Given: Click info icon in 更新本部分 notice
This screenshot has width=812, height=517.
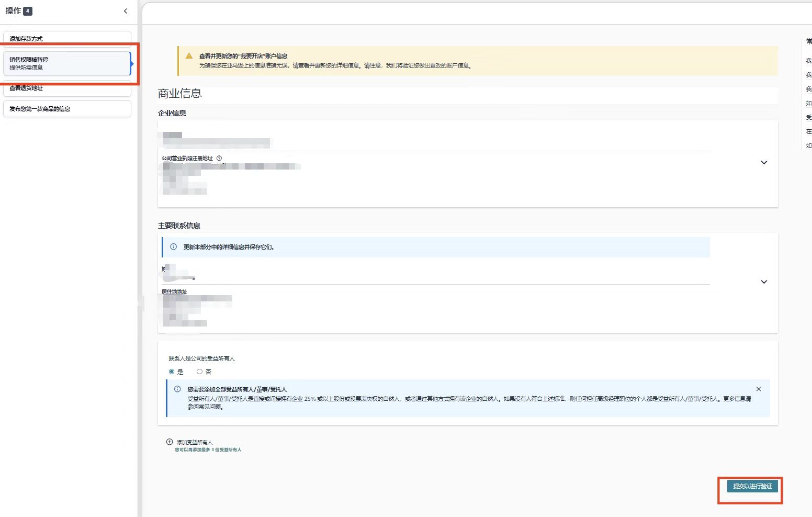Looking at the screenshot, I should pyautogui.click(x=174, y=247).
